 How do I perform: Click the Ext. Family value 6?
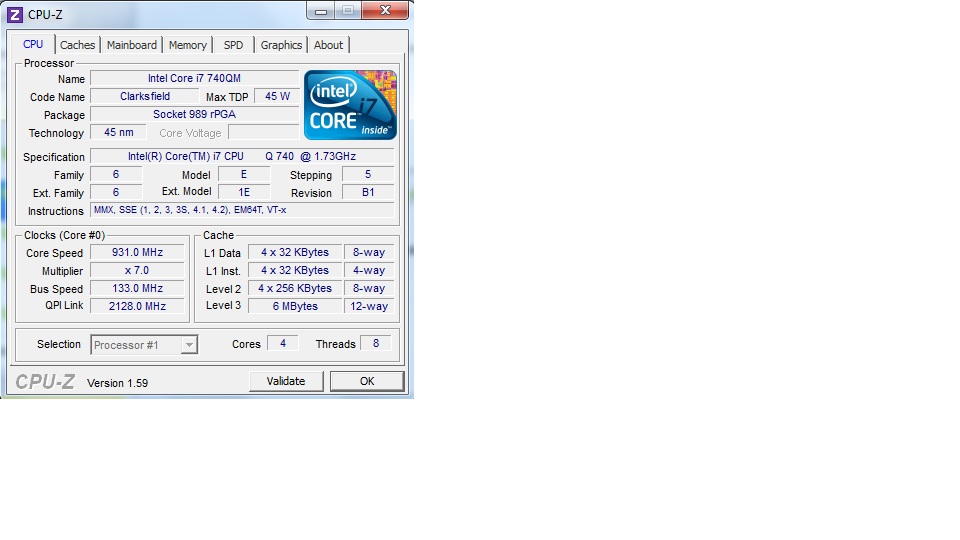point(116,192)
